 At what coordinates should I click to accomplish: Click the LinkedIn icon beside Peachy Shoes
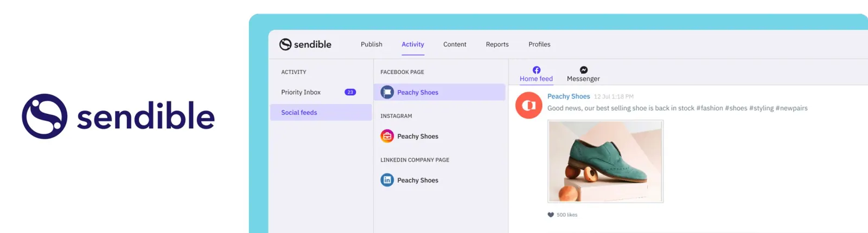[387, 180]
